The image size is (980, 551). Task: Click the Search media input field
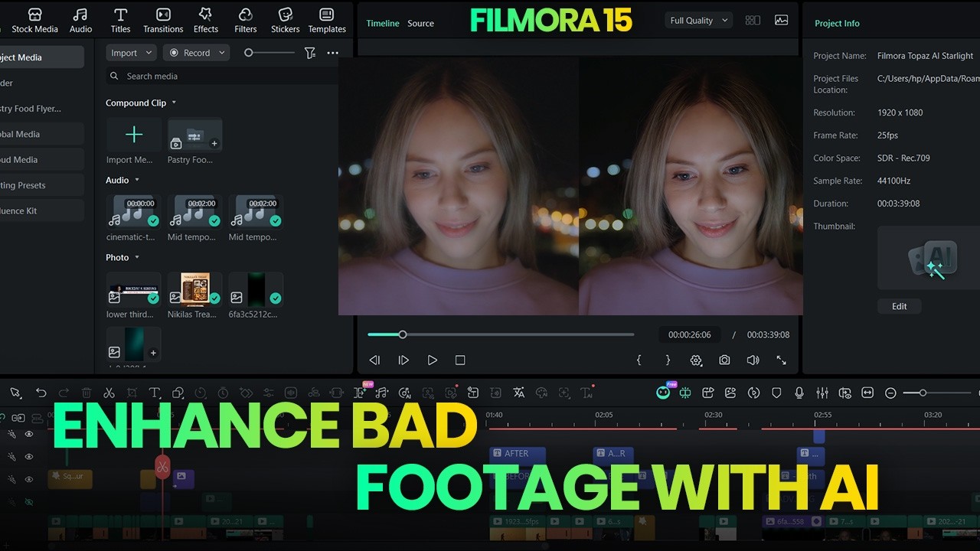tap(222, 76)
